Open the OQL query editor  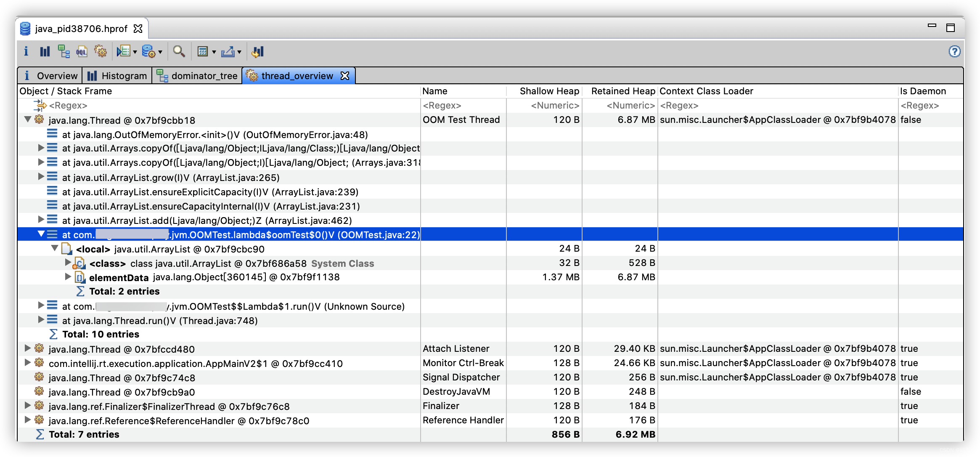[x=82, y=52]
